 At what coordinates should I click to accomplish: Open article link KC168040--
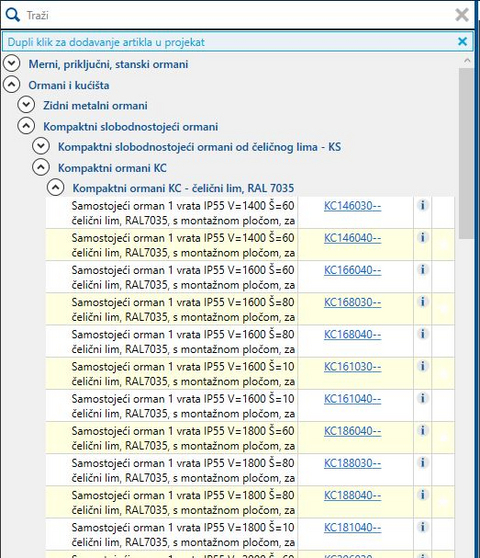pos(352,334)
